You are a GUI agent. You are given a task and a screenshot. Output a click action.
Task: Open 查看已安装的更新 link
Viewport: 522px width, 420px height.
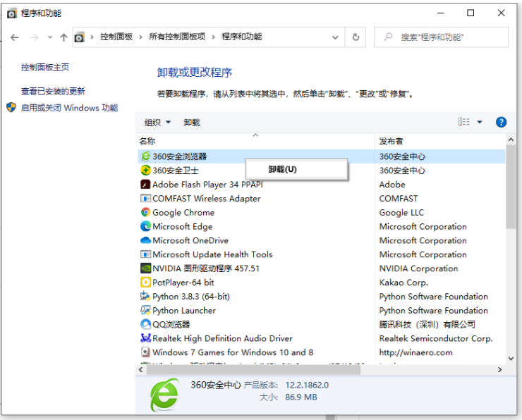53,91
